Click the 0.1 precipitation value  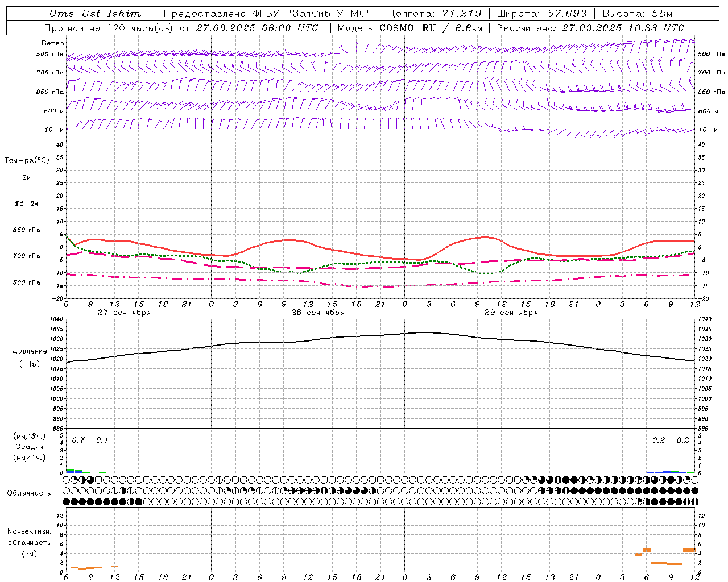(x=102, y=440)
